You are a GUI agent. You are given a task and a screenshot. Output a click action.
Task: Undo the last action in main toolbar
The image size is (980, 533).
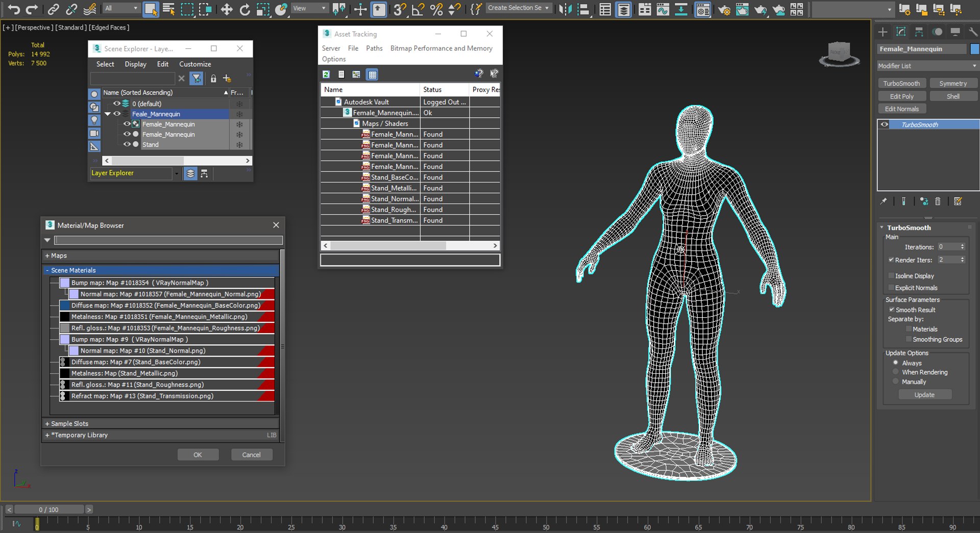(x=14, y=9)
